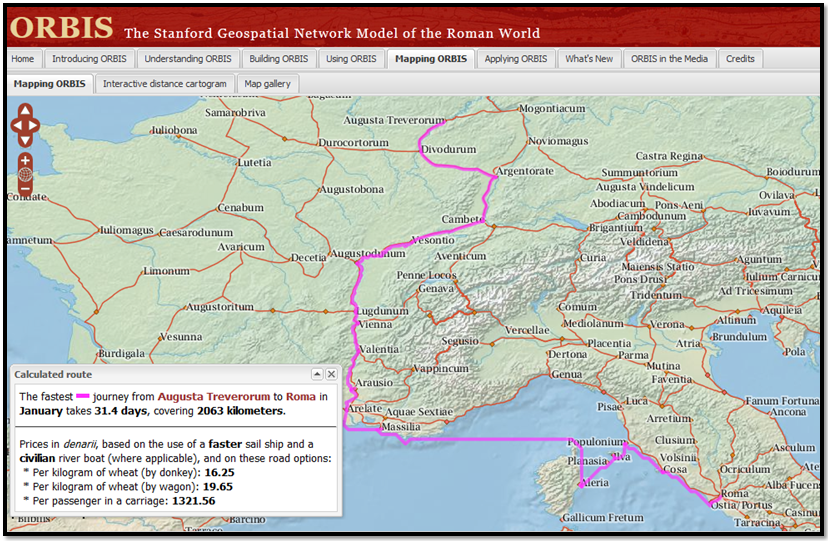The width and height of the screenshot is (828, 541).
Task: Pan the map left with arrow
Action: point(17,126)
